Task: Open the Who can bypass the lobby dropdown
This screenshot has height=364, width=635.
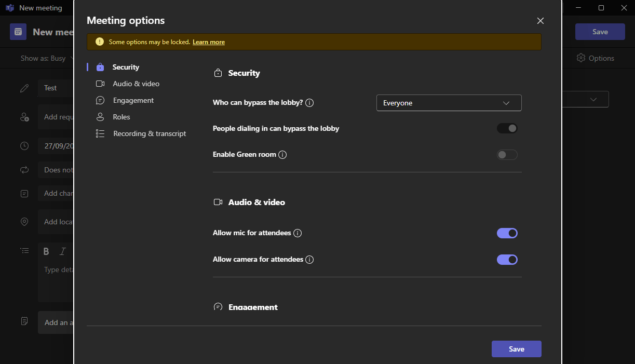Action: [449, 103]
